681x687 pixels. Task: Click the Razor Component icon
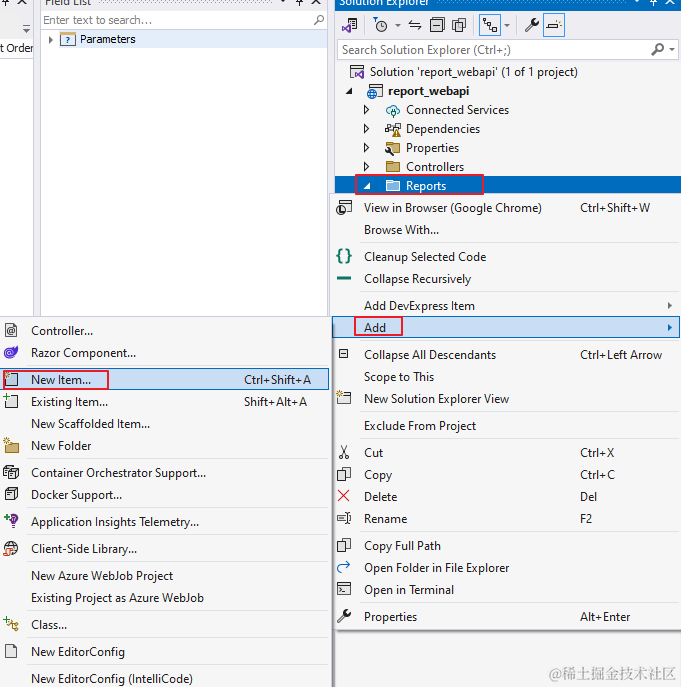[x=11, y=352]
